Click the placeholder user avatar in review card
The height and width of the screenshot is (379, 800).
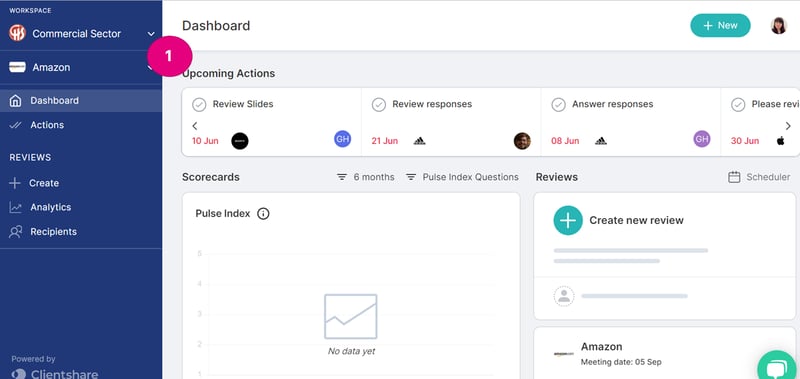564,296
